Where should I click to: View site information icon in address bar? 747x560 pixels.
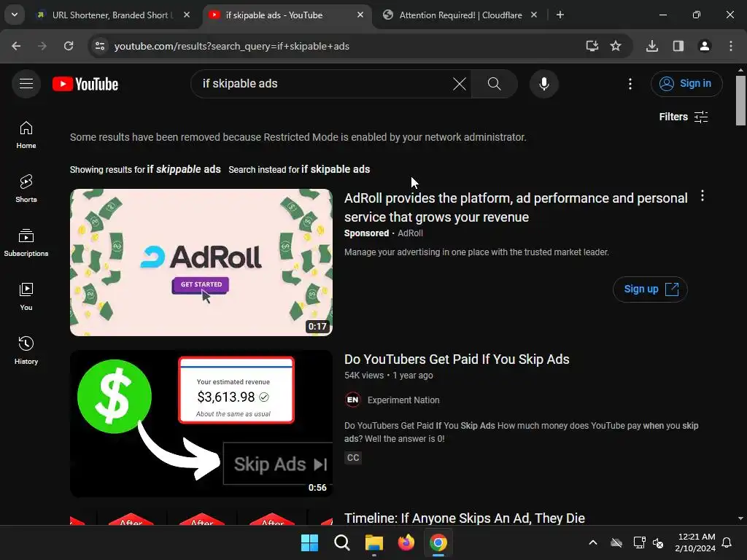[100, 46]
